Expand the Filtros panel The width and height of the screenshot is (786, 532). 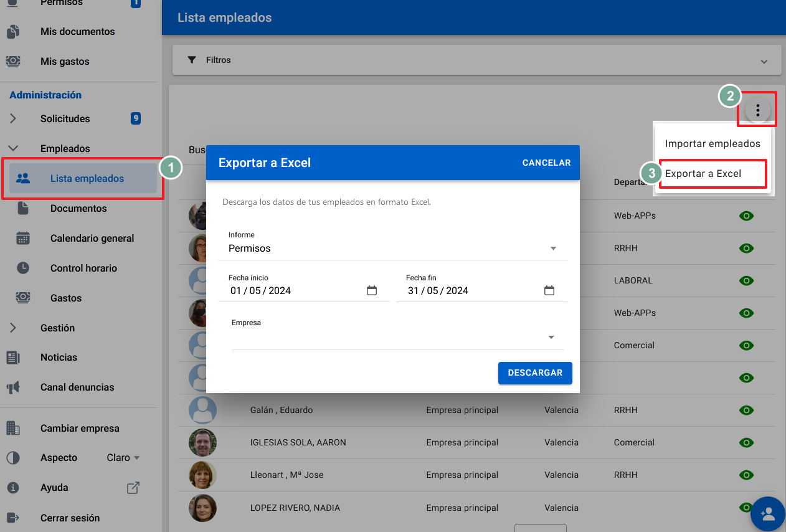(476, 60)
